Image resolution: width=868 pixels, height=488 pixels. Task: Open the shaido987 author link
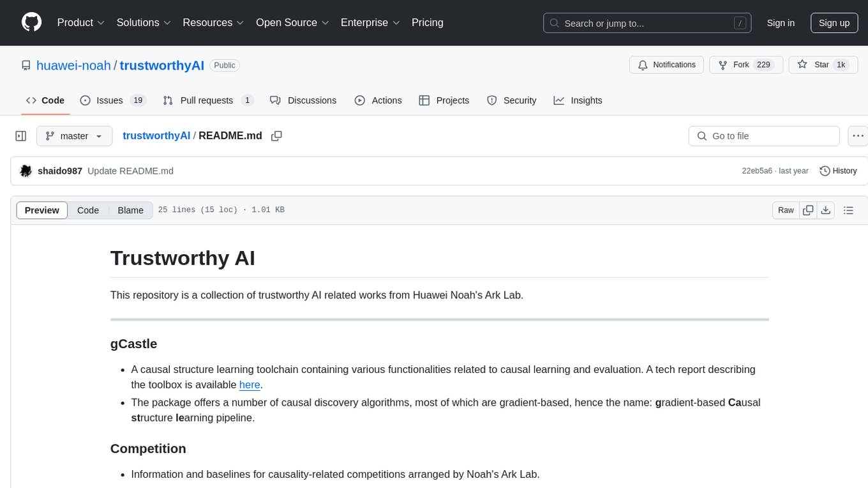60,171
